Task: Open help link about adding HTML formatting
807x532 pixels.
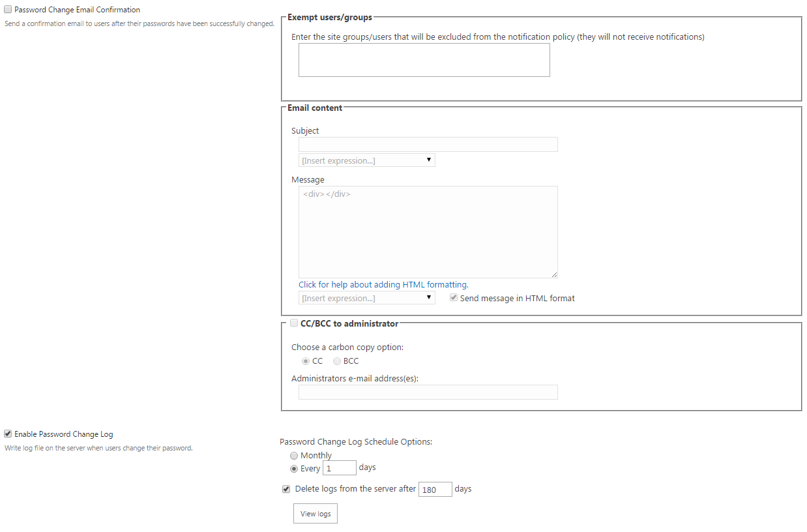Action: click(383, 284)
